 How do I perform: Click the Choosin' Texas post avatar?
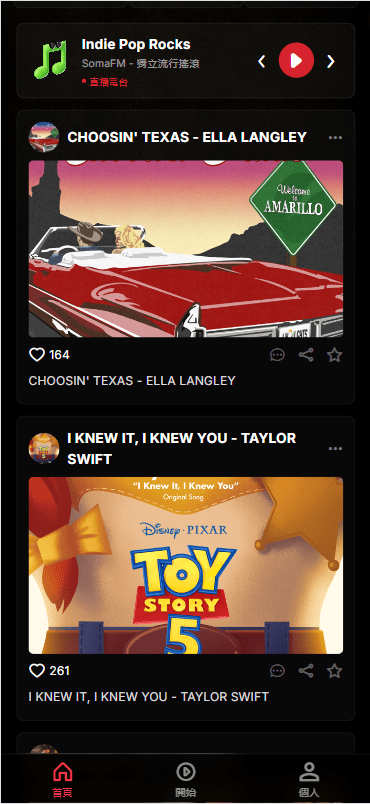pyautogui.click(x=44, y=137)
